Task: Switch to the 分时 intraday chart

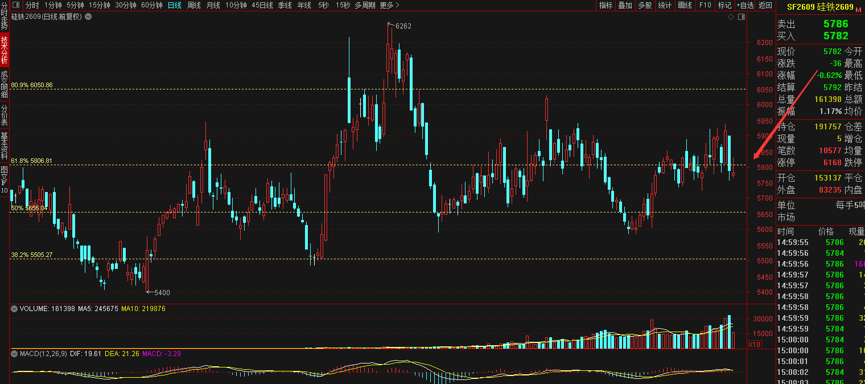Action: pyautogui.click(x=32, y=5)
